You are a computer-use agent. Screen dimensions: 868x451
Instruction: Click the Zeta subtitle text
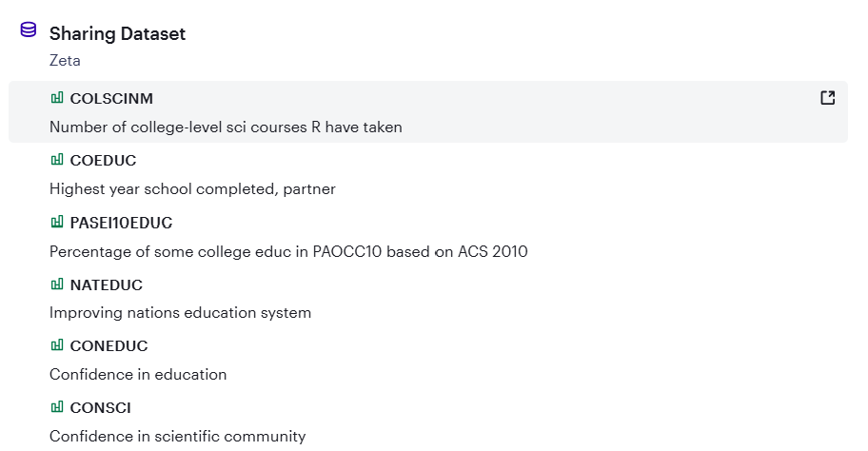point(66,61)
